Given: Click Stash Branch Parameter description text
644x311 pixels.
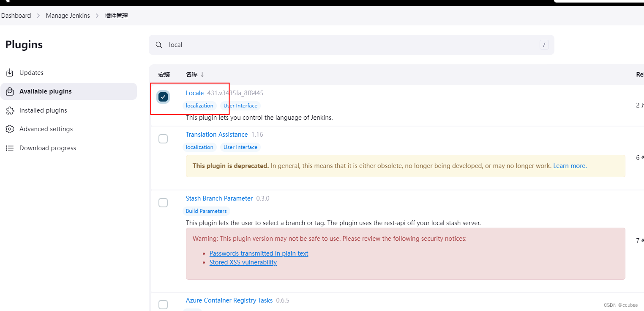Looking at the screenshot, I should pyautogui.click(x=333, y=223).
